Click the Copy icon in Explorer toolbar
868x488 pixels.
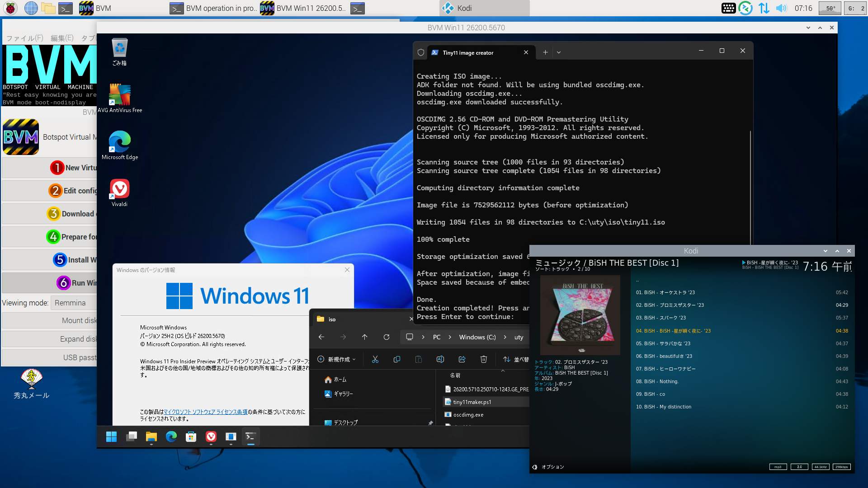coord(396,359)
